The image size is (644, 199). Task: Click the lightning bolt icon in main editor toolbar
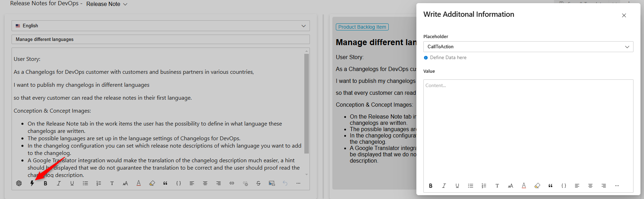coord(32,183)
